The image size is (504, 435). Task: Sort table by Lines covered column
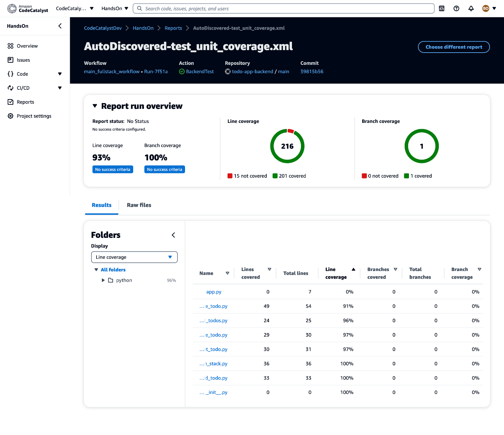click(x=270, y=269)
